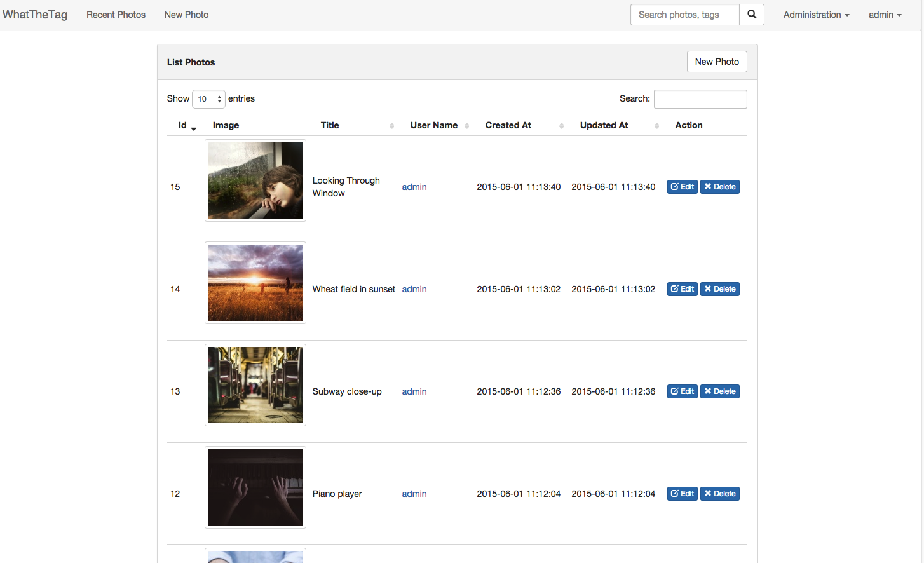
Task: Delete the Piano player photo
Action: [720, 494]
